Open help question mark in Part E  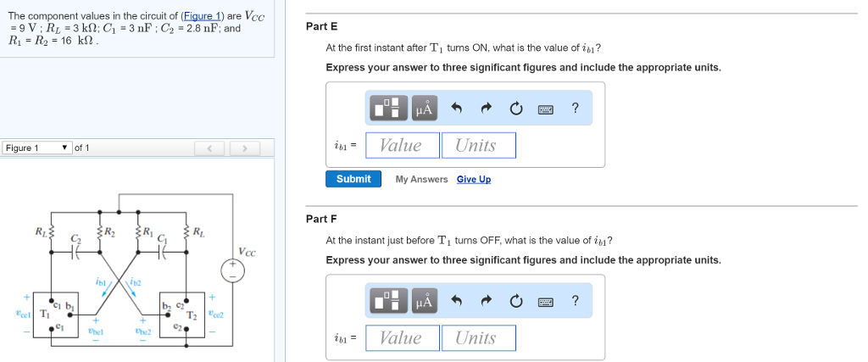click(576, 108)
